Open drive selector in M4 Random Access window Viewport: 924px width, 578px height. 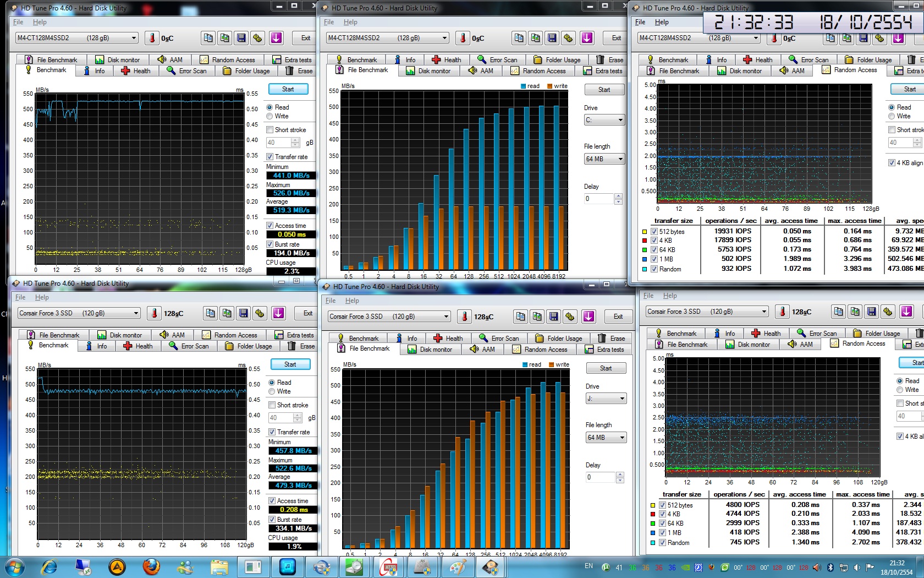698,38
